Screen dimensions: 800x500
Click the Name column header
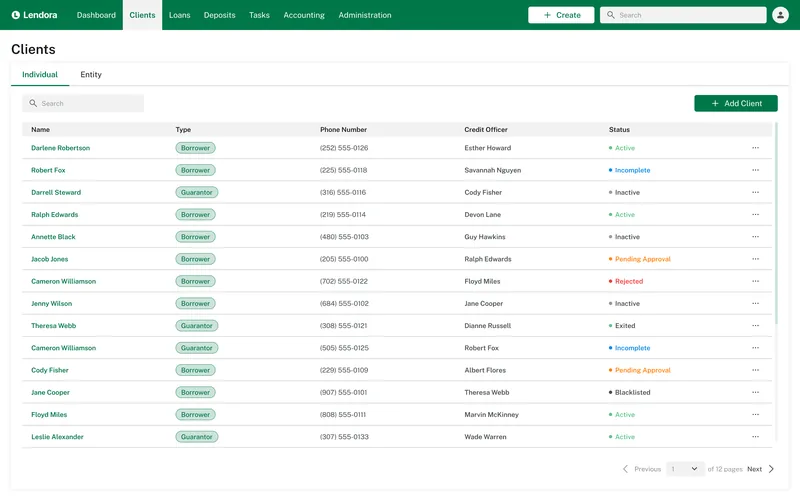pyautogui.click(x=40, y=130)
